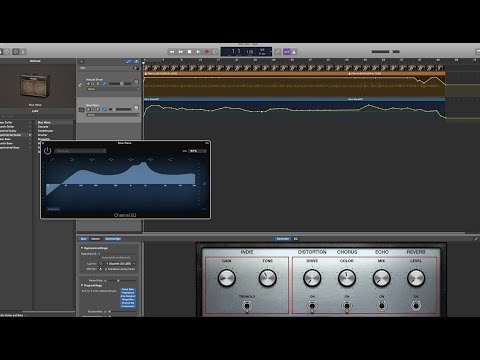Click the Analyzer button in Channel EQ

click(x=53, y=209)
